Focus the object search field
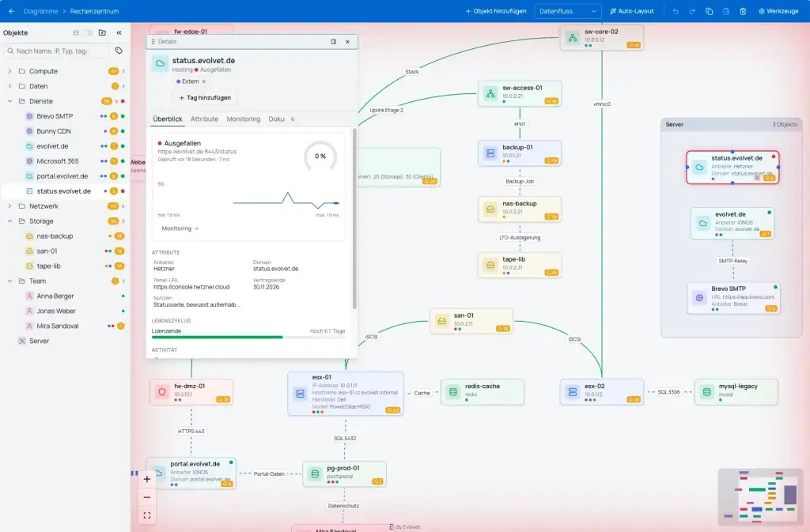The height and width of the screenshot is (532, 810). pyautogui.click(x=56, y=51)
